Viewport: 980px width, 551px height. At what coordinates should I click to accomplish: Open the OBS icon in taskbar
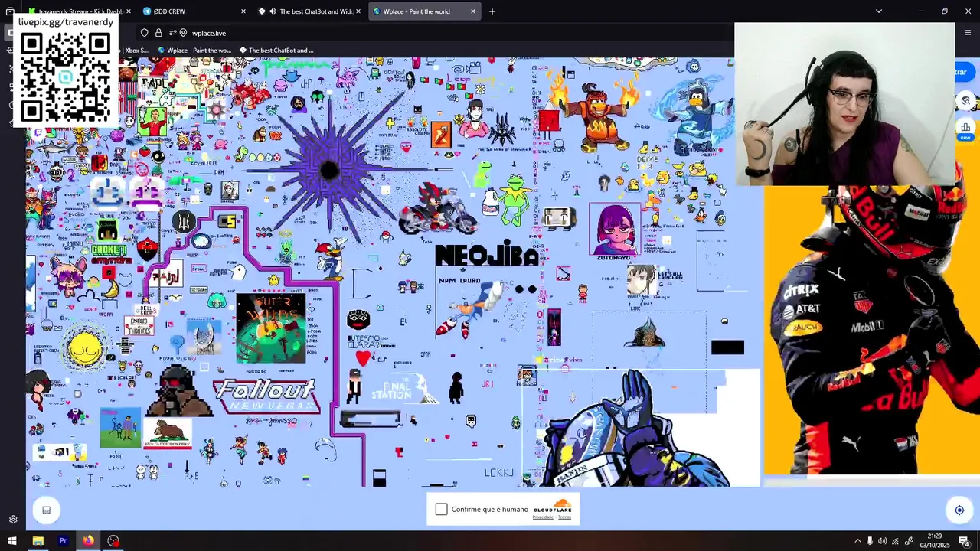113,541
